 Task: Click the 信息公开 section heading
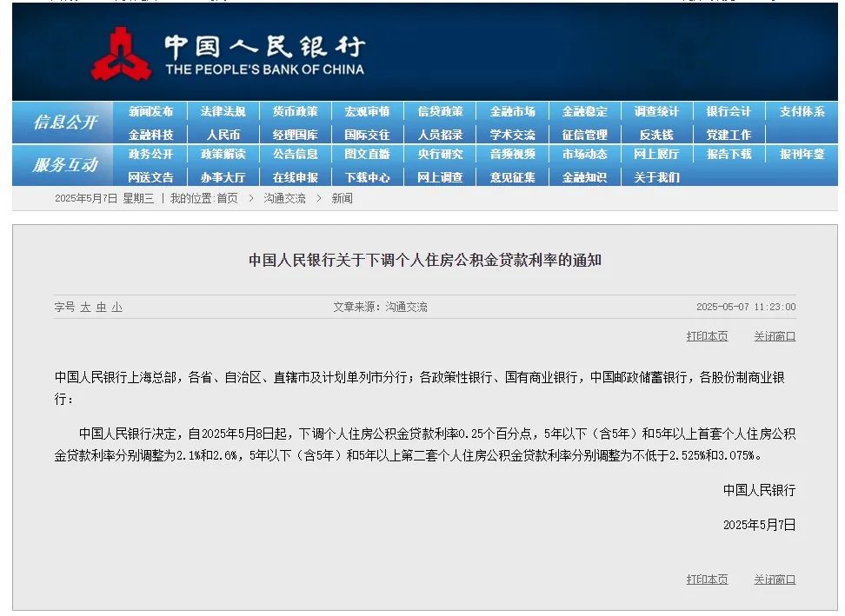pos(65,123)
